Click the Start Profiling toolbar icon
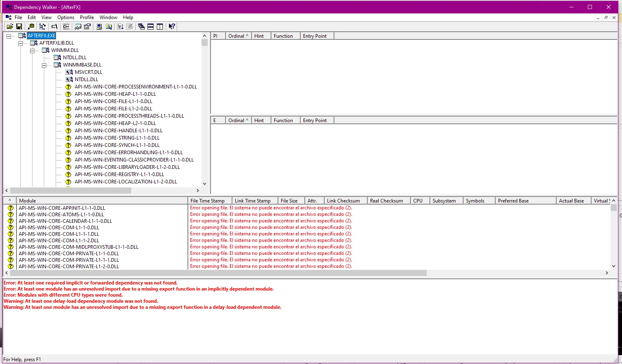 pos(120,26)
